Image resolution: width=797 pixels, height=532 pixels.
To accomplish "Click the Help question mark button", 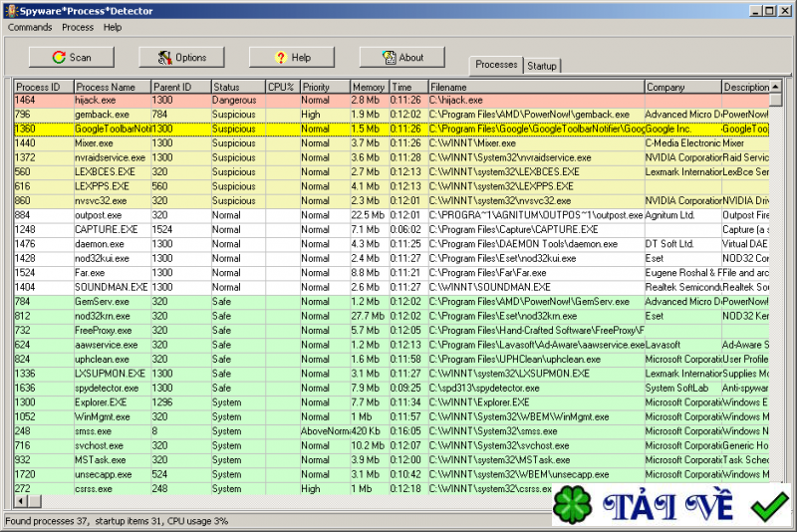I will [291, 58].
